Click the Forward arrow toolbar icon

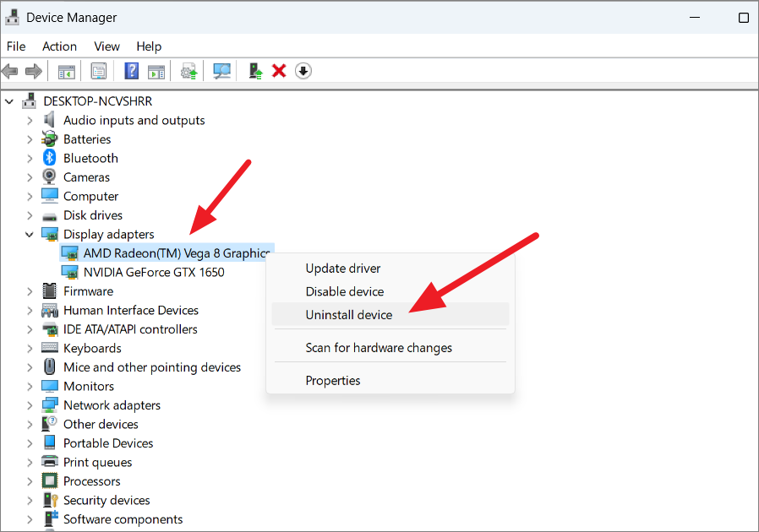(34, 72)
